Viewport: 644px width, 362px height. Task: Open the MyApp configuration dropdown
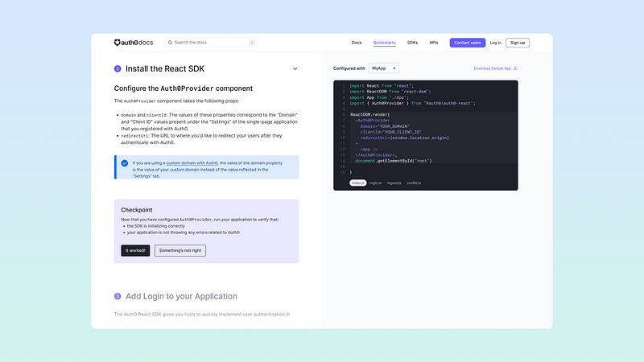(384, 68)
